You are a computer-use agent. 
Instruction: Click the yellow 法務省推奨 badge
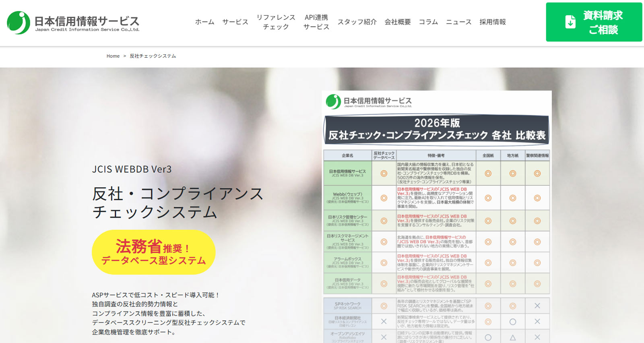point(153,252)
